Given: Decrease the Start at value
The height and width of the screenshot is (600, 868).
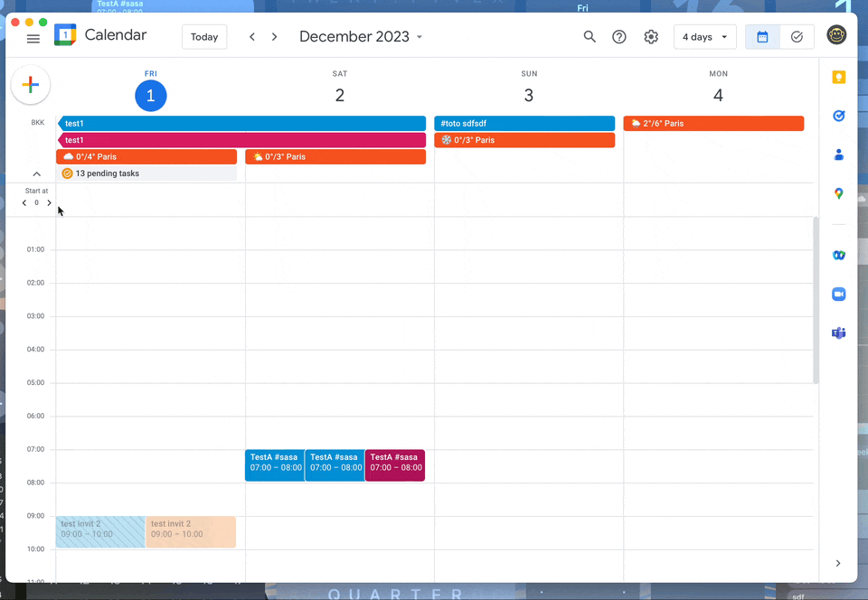Looking at the screenshot, I should [x=24, y=203].
